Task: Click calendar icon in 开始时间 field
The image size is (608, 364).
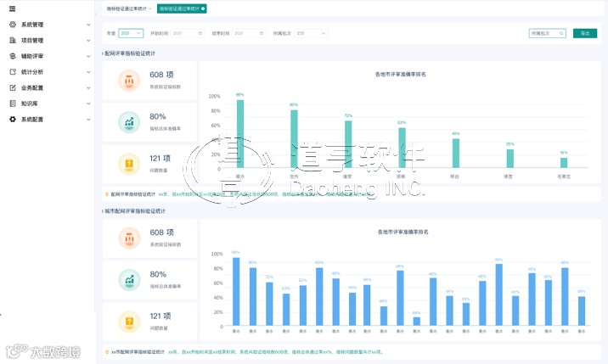Action: coord(200,33)
